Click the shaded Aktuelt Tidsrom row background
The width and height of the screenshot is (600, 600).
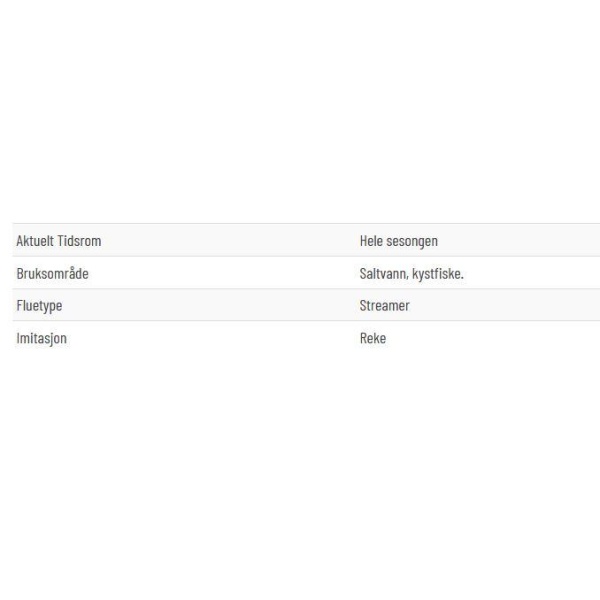[306, 240]
